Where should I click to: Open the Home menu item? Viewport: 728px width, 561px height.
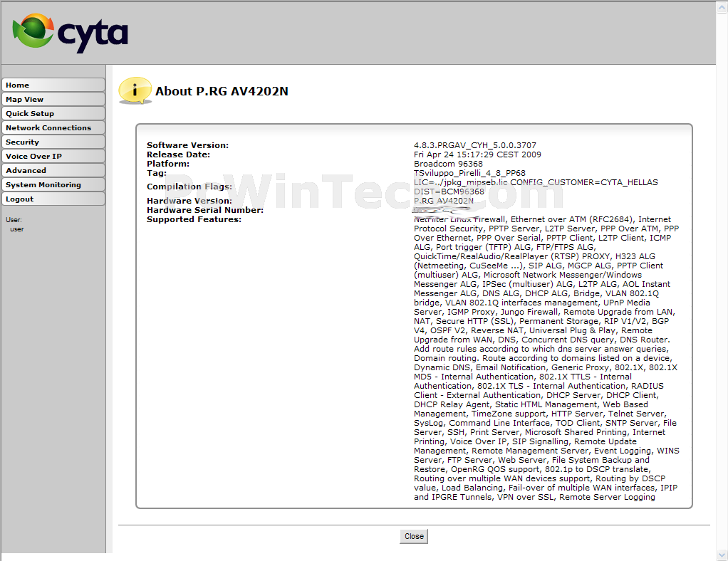pyautogui.click(x=53, y=85)
